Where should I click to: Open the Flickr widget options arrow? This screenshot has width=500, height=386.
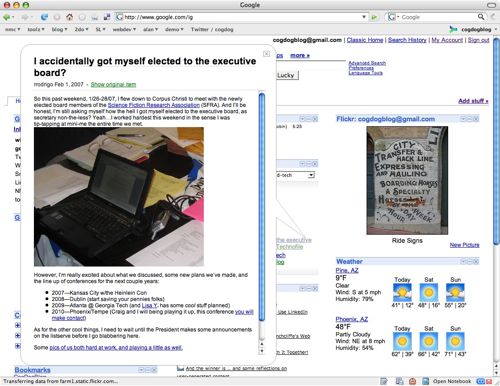pyautogui.click(x=463, y=119)
